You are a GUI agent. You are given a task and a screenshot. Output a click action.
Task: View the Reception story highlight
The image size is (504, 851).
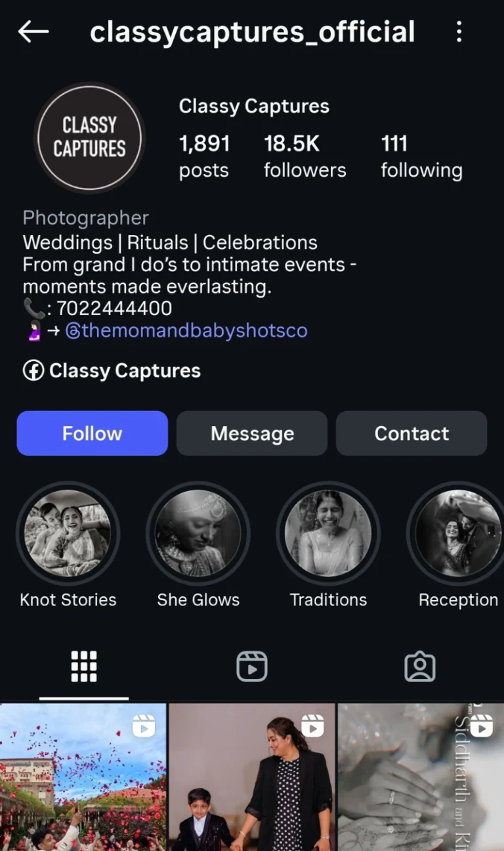tap(458, 533)
